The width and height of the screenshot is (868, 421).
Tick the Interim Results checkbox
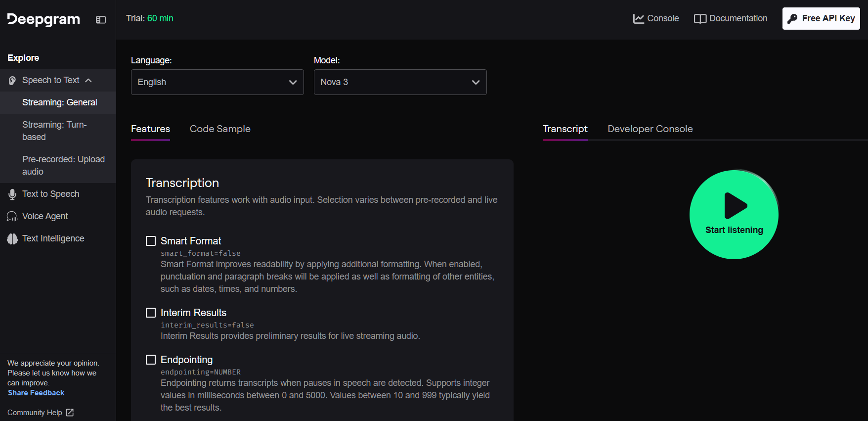click(151, 313)
